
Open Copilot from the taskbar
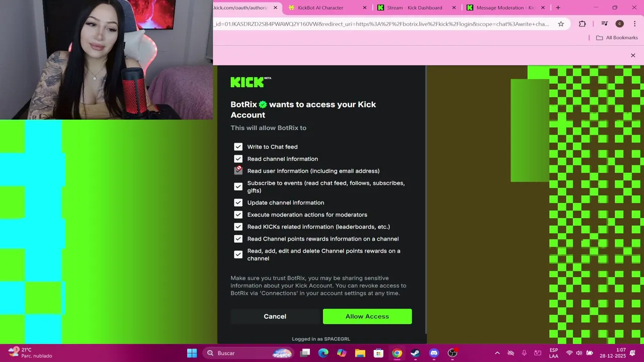[342, 353]
